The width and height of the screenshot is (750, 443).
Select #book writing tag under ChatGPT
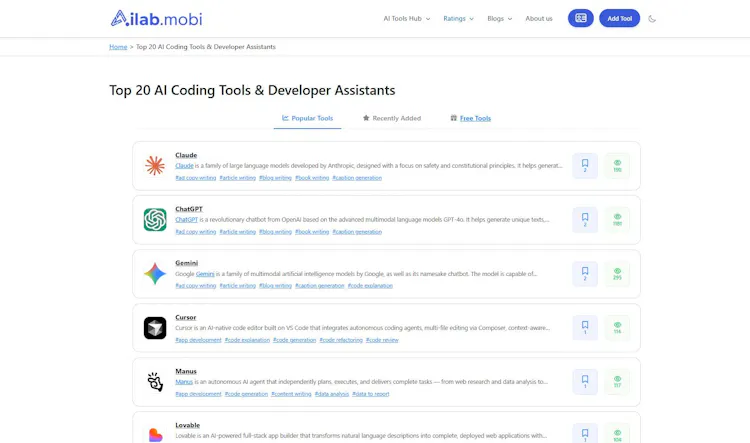tap(312, 232)
